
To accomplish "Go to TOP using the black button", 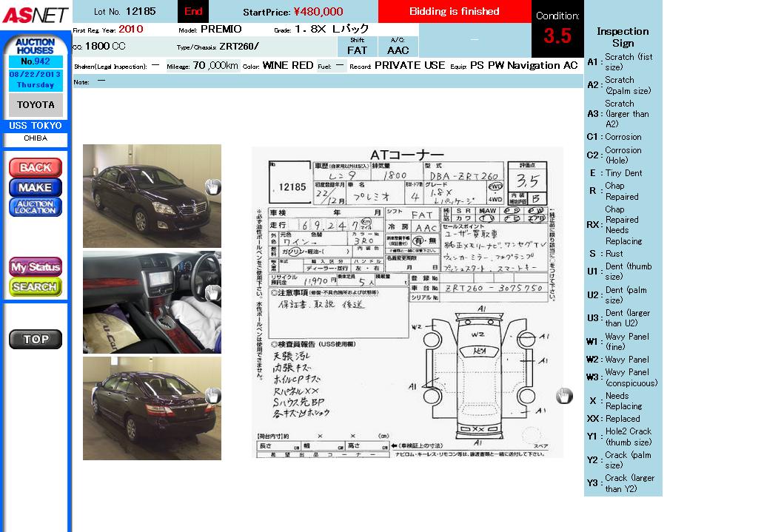I will (36, 340).
